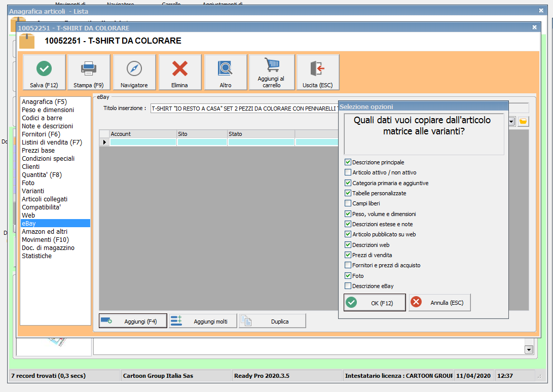553x392 pixels.
Task: Click the Sito column header
Action: 202,134
